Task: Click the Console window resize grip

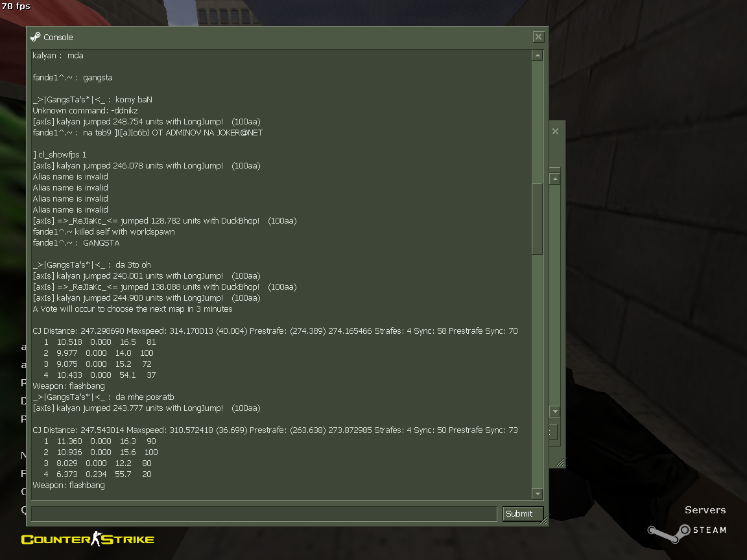Action: (543, 521)
